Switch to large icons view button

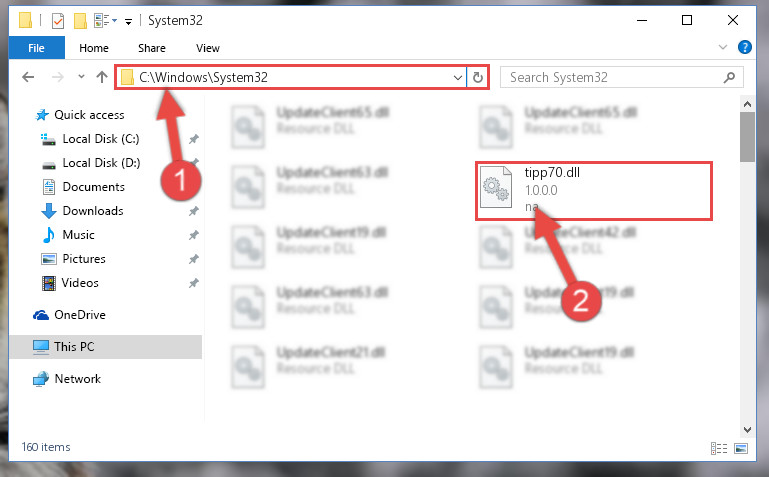pyautogui.click(x=741, y=448)
